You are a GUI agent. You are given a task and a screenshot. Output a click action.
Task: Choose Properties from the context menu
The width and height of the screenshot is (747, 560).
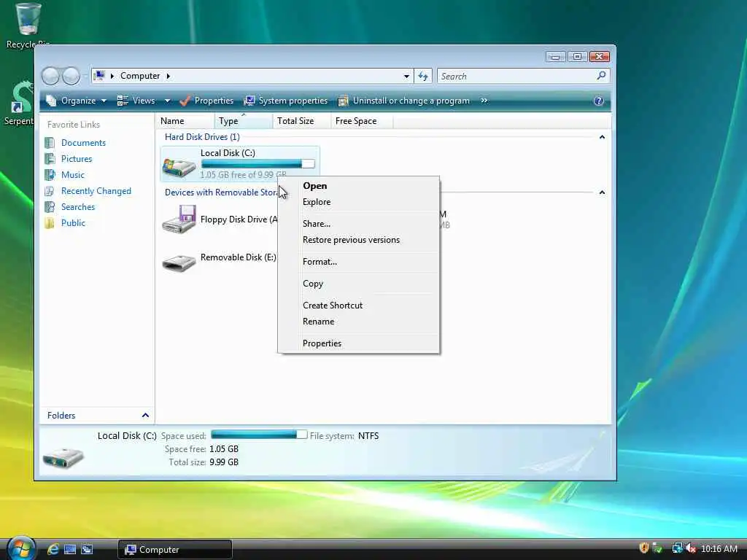point(358,344)
